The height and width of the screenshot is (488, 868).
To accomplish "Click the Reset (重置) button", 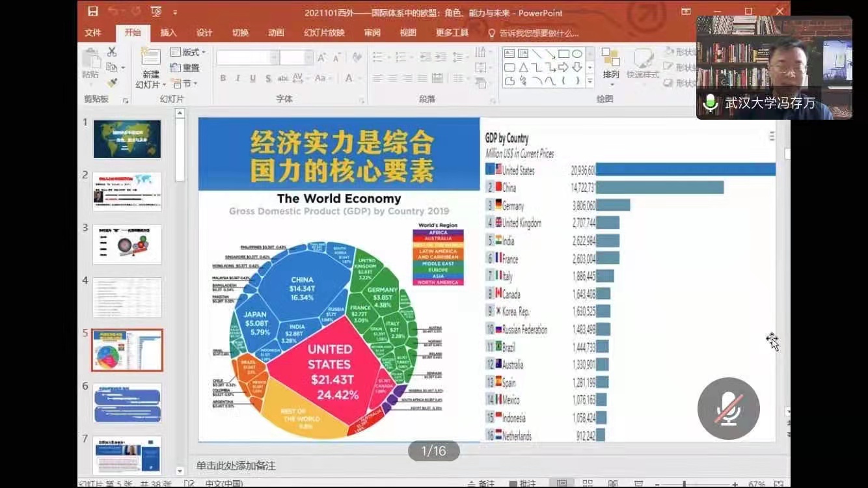I will [185, 68].
